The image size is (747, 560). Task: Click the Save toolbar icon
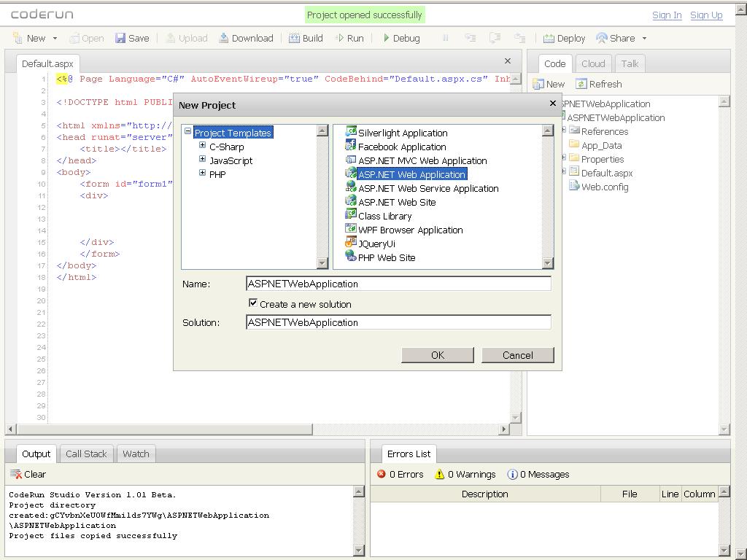click(x=120, y=38)
